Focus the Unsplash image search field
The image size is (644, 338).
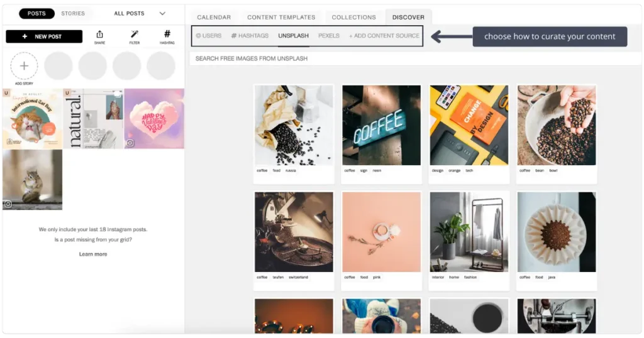tap(415, 58)
